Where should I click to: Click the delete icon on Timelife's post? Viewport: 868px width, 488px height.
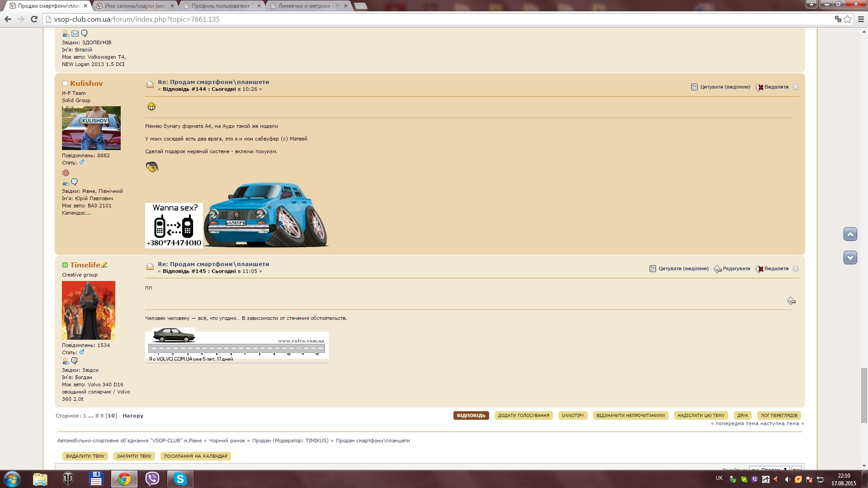tap(760, 269)
